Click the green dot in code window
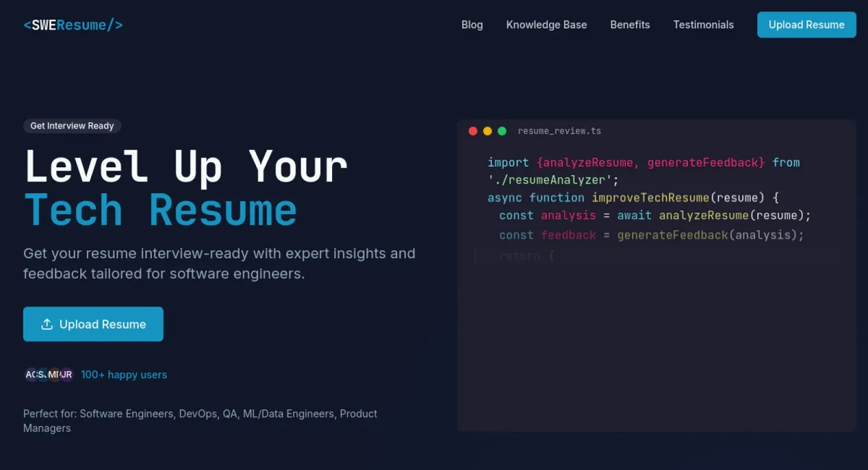Viewport: 868px width, 470px height. coord(502,131)
